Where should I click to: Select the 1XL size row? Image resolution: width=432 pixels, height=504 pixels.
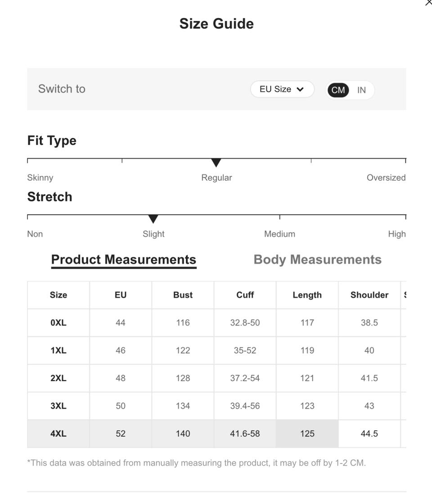coord(58,350)
